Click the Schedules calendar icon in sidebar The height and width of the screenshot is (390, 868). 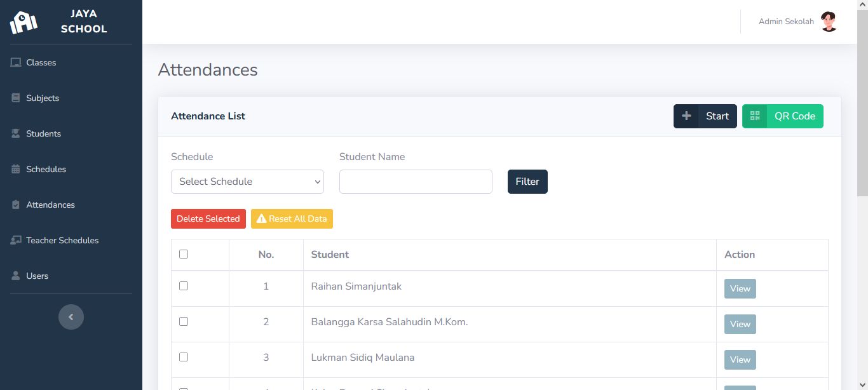16,169
